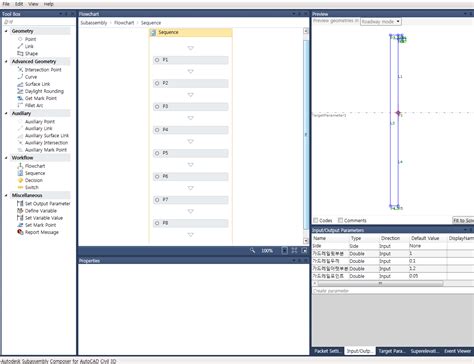Switch to the Input/Output tab
The width and height of the screenshot is (474, 364).
tap(359, 351)
